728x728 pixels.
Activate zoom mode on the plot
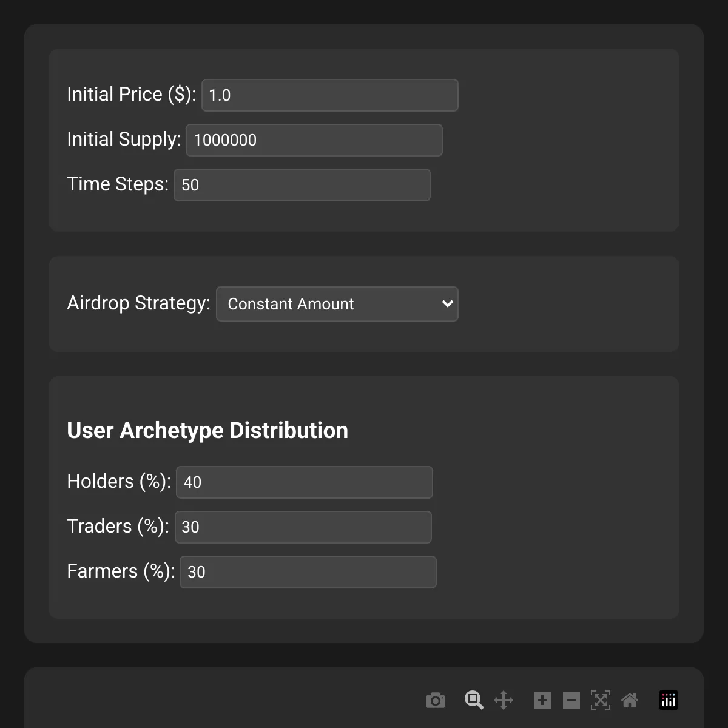pos(474,700)
